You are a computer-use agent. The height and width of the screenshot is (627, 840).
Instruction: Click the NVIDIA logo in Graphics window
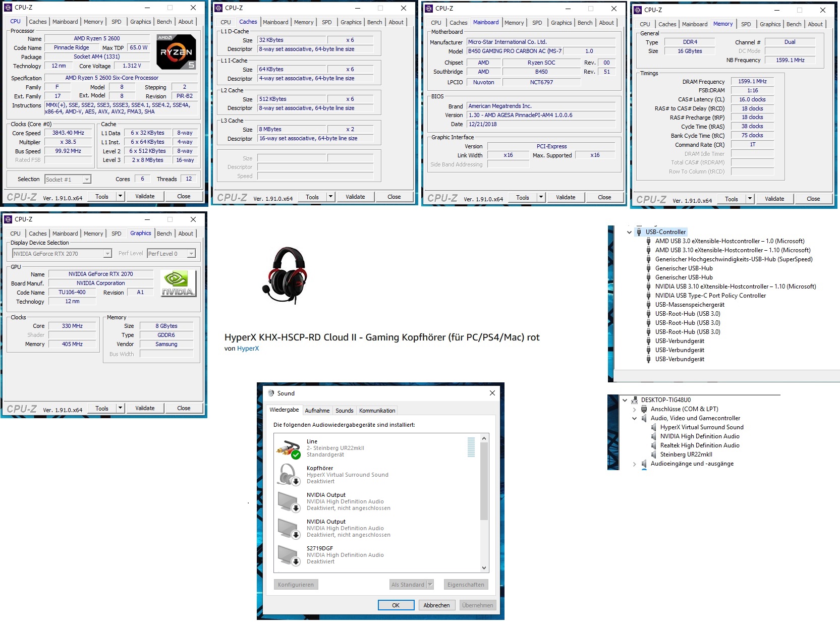(178, 283)
